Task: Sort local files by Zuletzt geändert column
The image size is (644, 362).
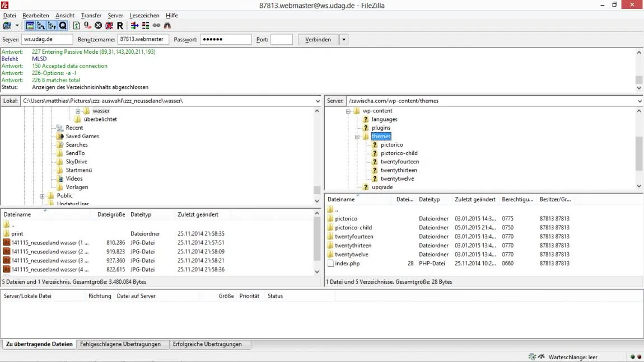Action: click(198, 215)
